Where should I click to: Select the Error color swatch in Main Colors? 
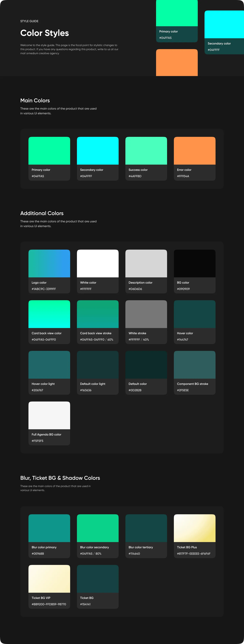tap(195, 151)
